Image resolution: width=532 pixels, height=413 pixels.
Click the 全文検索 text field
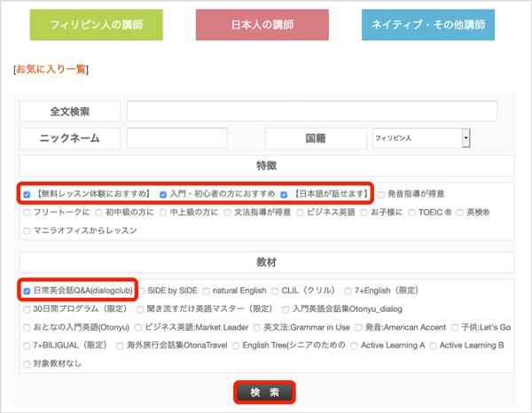tap(311, 111)
